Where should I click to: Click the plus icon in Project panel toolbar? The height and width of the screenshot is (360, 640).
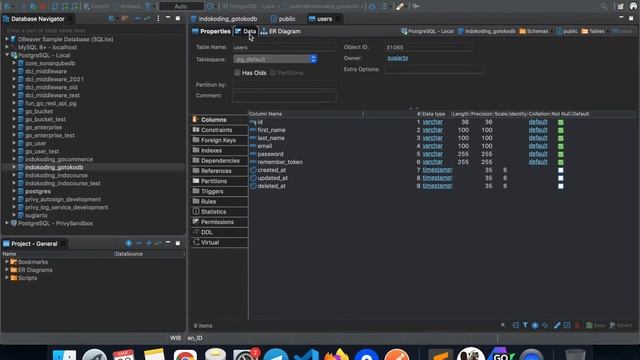tap(149, 243)
